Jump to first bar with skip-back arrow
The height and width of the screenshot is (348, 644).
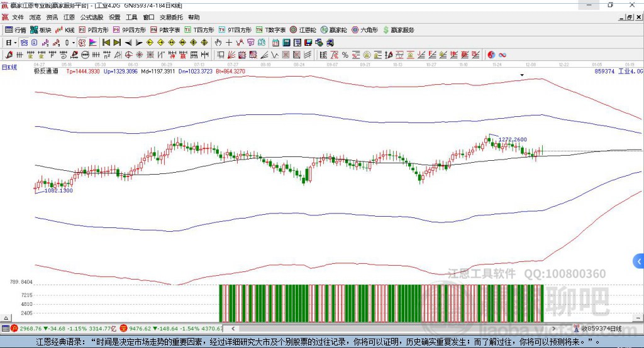(x=106, y=42)
